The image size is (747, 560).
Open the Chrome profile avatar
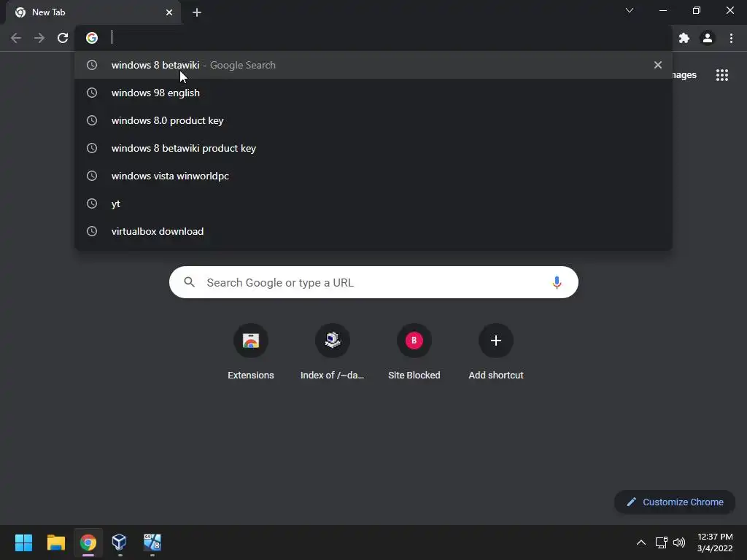[708, 38]
